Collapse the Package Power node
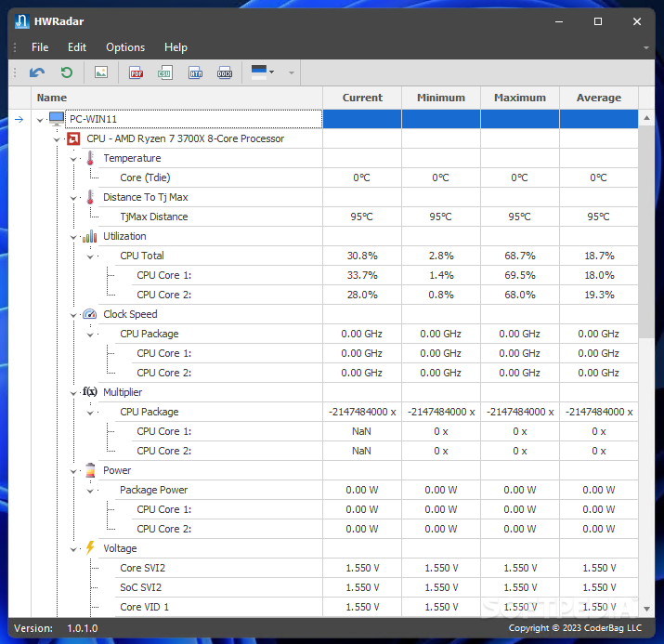Viewport: 664px width, 644px height. coord(90,491)
